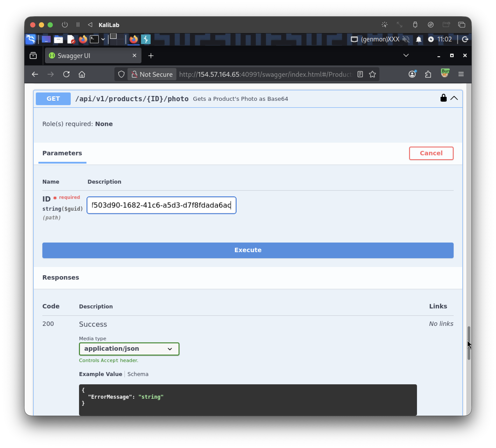Screen dimensions: 496x448
Task: Reload the current page
Action: pyautogui.click(x=66, y=74)
